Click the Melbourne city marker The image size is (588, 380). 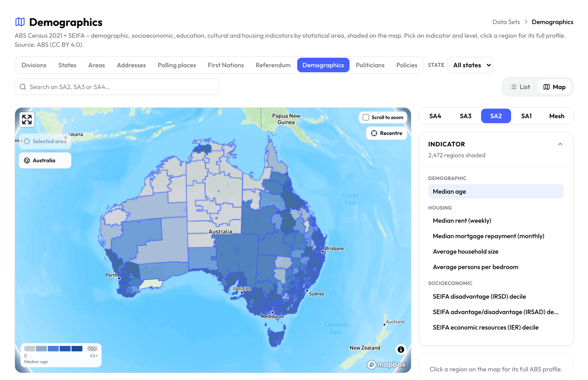coord(273,313)
